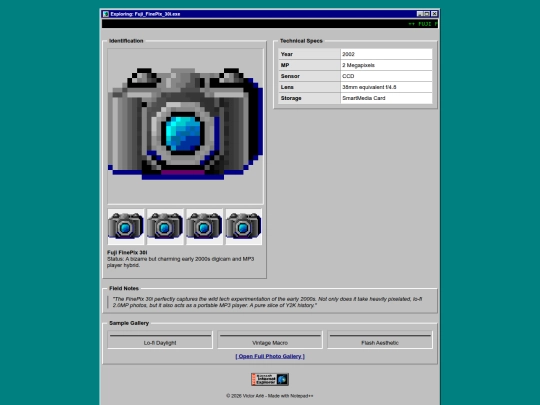Click the 'Lens' row label
The height and width of the screenshot is (405, 540).
point(309,87)
